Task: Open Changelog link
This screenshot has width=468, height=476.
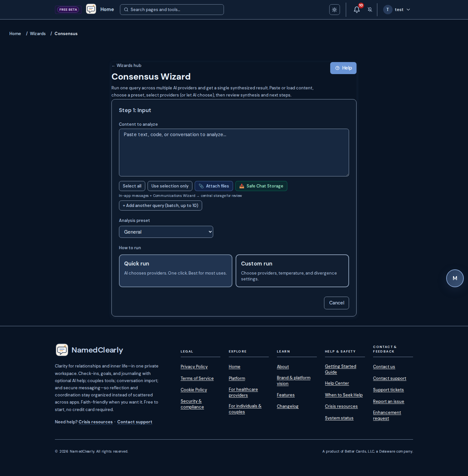Action: tap(288, 406)
